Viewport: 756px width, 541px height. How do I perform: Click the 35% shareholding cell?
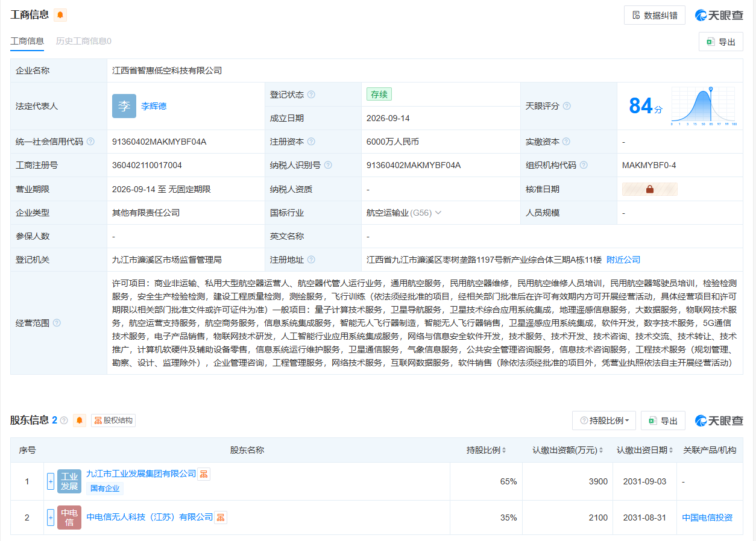[508, 518]
